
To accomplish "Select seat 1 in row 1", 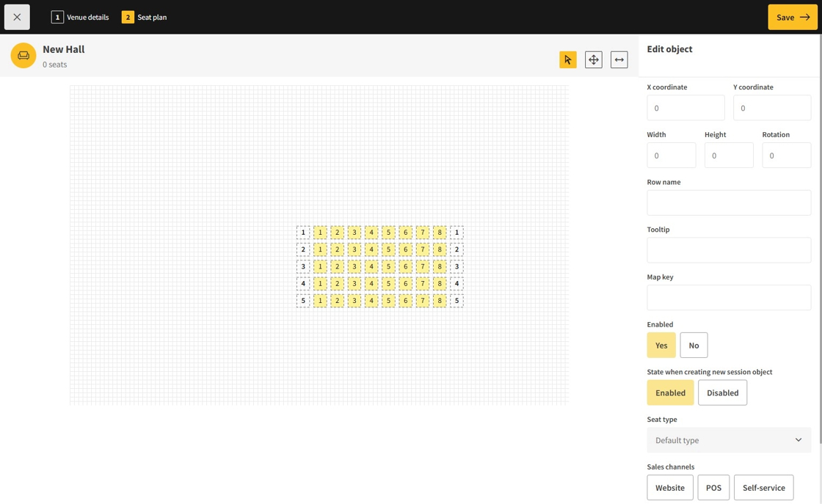I will 320,233.
